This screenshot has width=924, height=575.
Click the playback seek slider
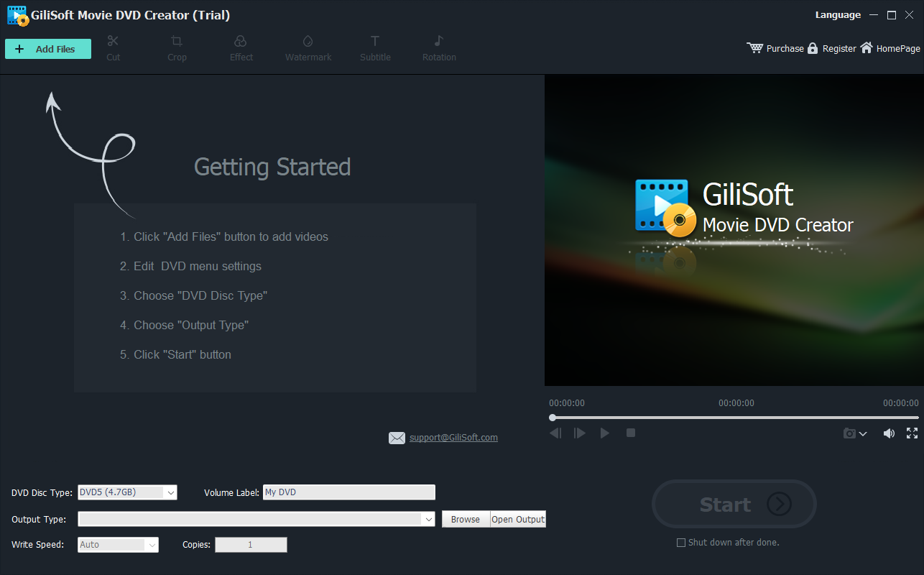[x=735, y=418]
